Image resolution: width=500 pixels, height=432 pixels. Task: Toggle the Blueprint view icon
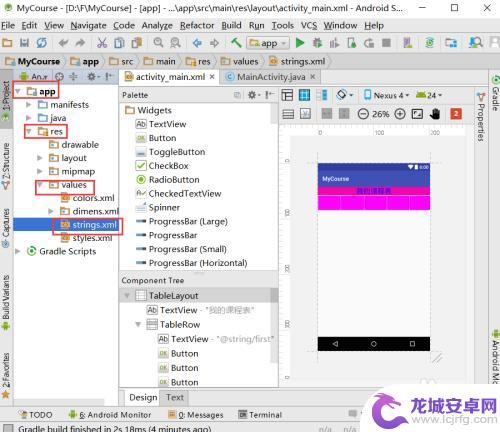tap(304, 95)
